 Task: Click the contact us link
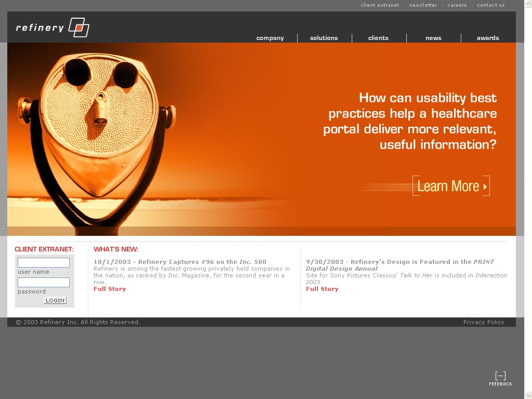coord(490,5)
